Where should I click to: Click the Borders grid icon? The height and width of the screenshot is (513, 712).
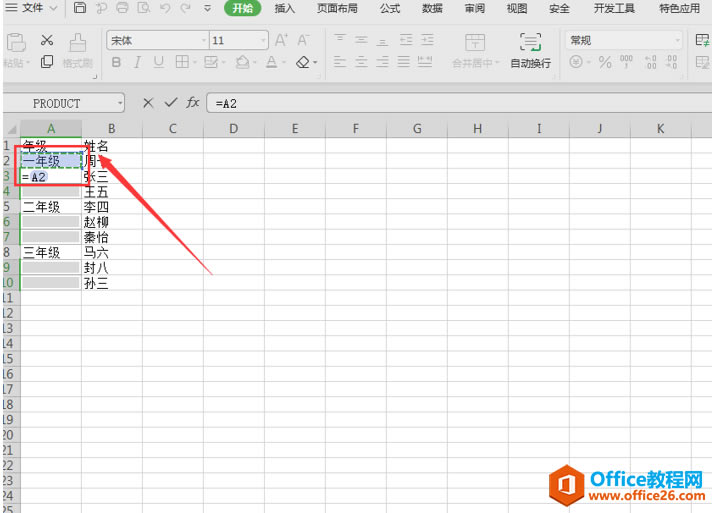pyautogui.click(x=182, y=62)
